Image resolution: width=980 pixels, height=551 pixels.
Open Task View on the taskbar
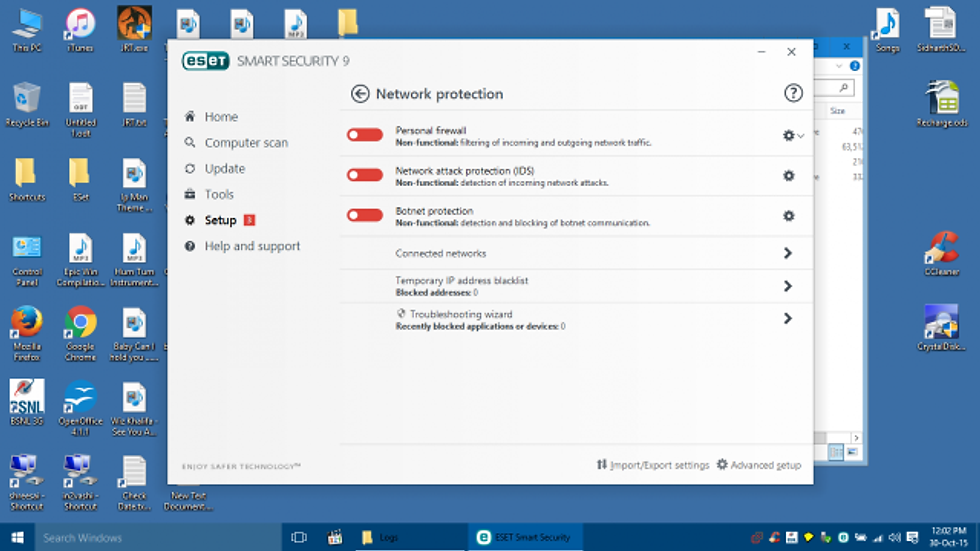[299, 537]
